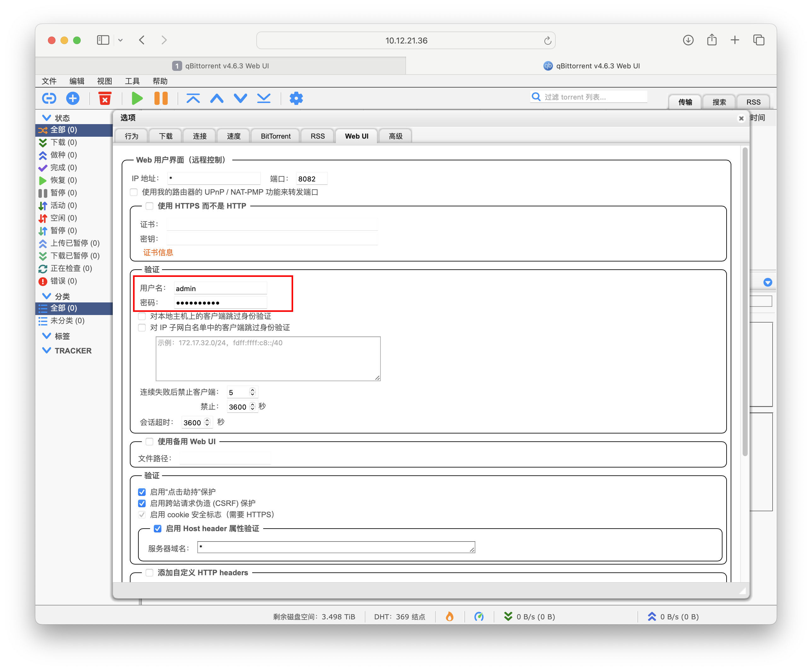Click the add torrent file plus icon
The image size is (812, 671).
click(x=73, y=98)
